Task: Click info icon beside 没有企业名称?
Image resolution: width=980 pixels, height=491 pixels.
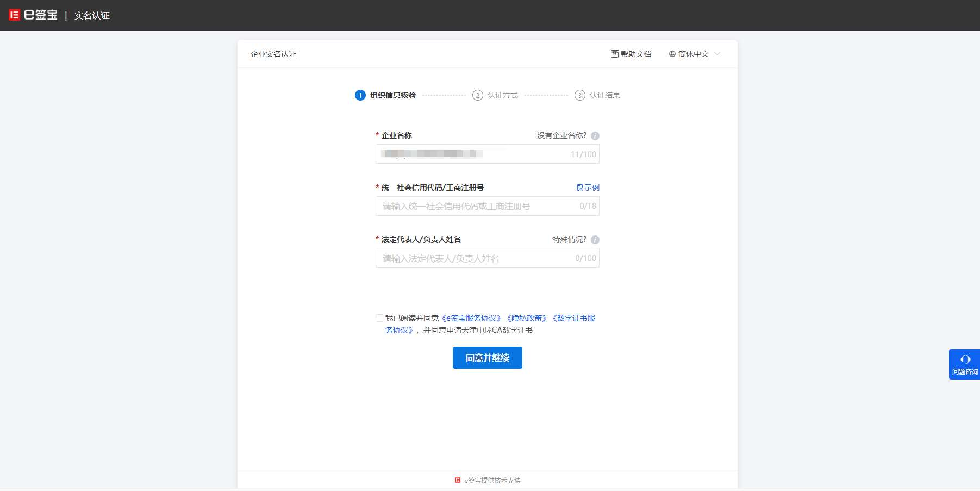Action: (595, 136)
